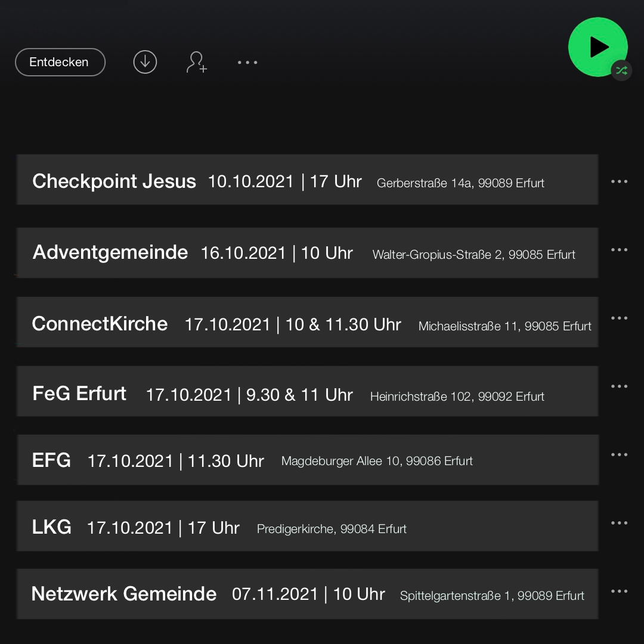Image resolution: width=644 pixels, height=644 pixels.
Task: Select the LKG Predigerkirche entry
Action: [x=307, y=526]
